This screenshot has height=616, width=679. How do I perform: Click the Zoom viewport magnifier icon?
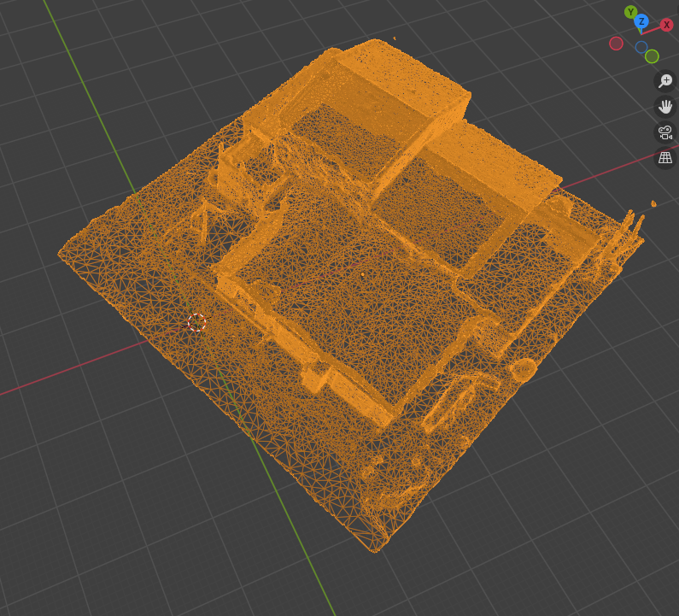tap(665, 81)
